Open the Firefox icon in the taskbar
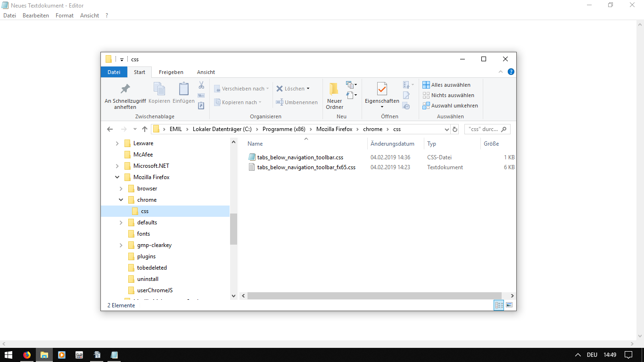The image size is (644, 362). click(x=27, y=355)
